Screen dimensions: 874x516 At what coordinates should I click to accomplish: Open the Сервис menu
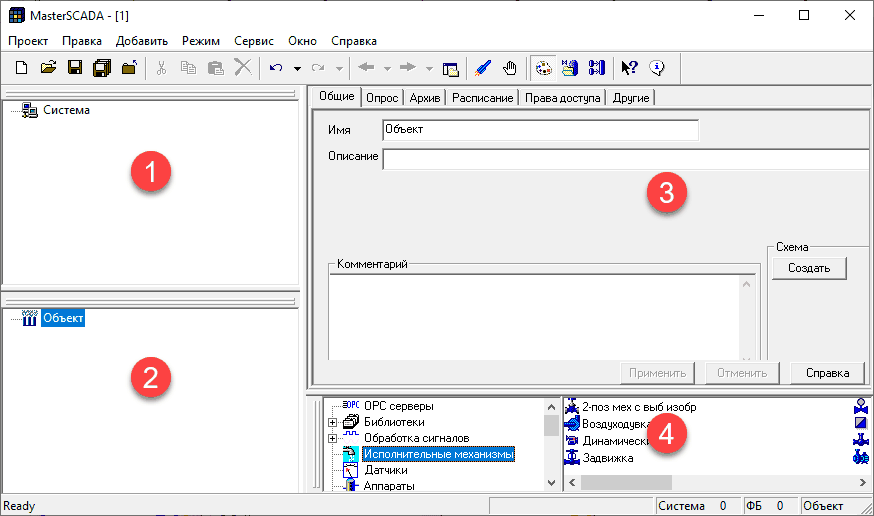254,41
